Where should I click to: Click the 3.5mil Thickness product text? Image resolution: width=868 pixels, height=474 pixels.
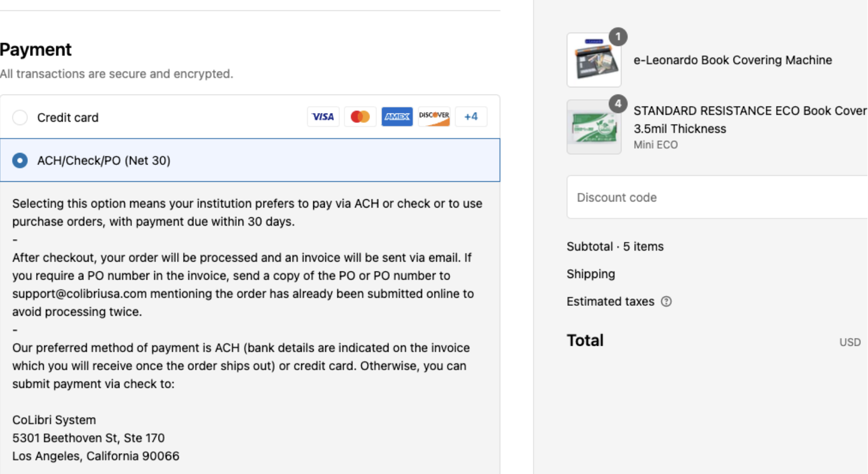[x=680, y=129]
